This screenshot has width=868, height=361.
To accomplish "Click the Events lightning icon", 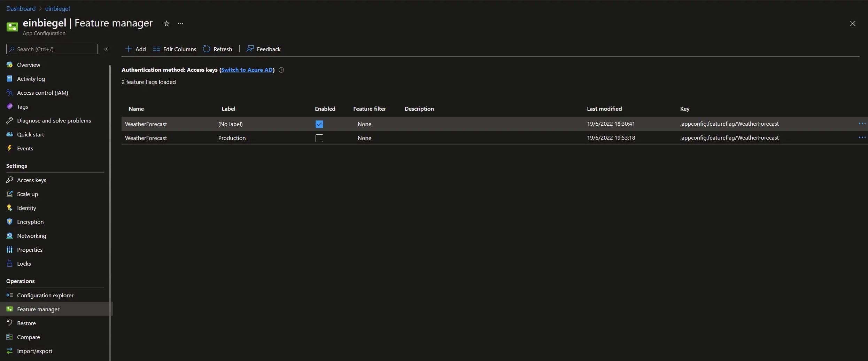I will (9, 148).
